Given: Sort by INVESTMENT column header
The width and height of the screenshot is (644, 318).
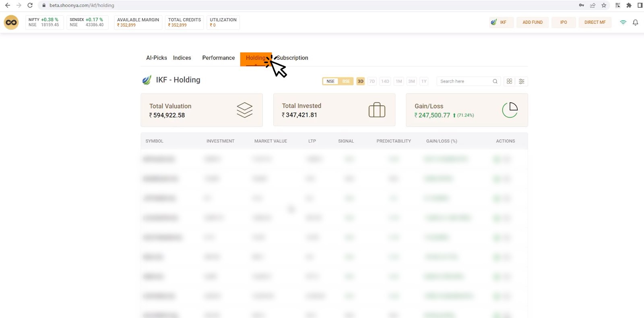Looking at the screenshot, I should tap(221, 141).
